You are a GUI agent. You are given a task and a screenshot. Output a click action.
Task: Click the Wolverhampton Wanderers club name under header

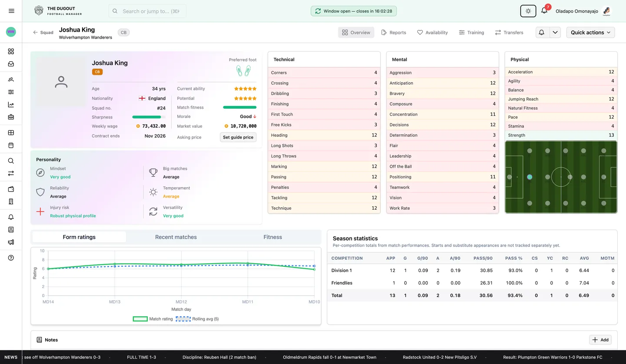point(86,37)
